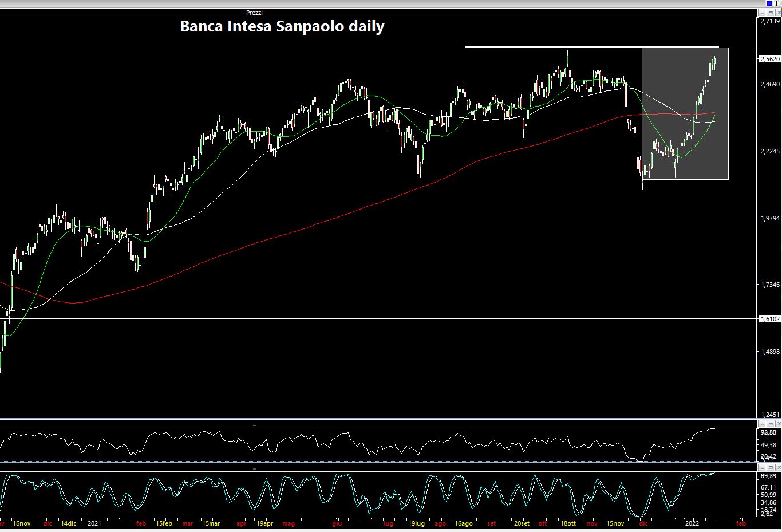Image resolution: width=782 pixels, height=532 pixels.
Task: Minimize the bottom stochastic panel
Action: pyautogui.click(x=763, y=467)
